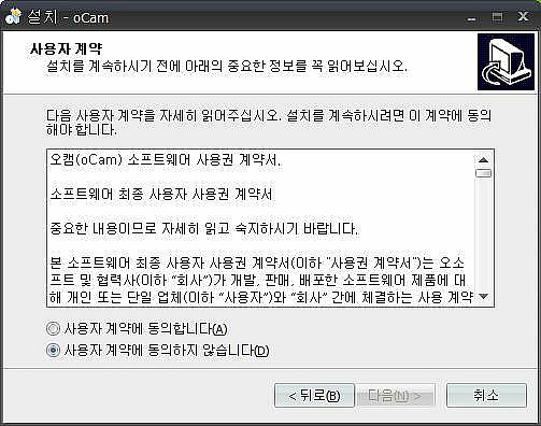Viewport: 541px width, 426px height.
Task: Click the license box scroll up arrow
Action: [x=483, y=160]
